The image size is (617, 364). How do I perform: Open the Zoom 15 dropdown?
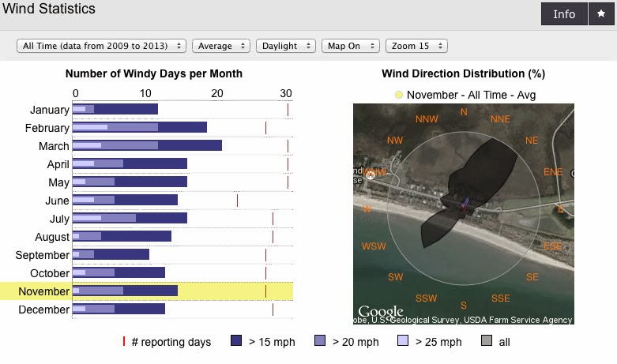[x=416, y=46]
